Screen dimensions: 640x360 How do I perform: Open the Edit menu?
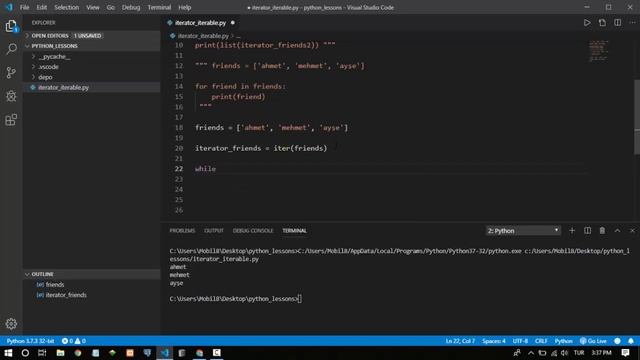point(42,7)
